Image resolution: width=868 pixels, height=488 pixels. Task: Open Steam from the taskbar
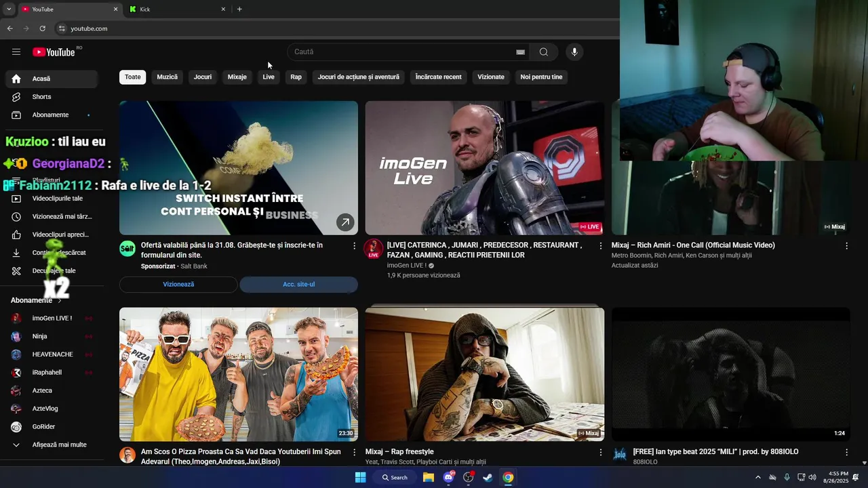[488, 477]
